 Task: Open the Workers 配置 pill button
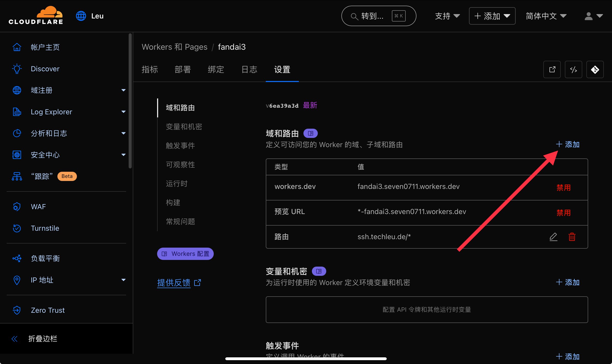[x=185, y=254]
